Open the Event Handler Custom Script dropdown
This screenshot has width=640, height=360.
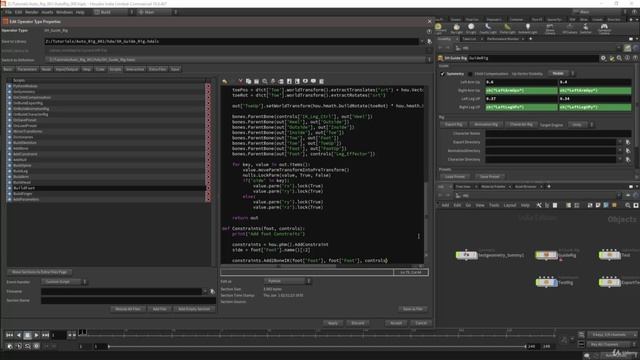point(64,282)
